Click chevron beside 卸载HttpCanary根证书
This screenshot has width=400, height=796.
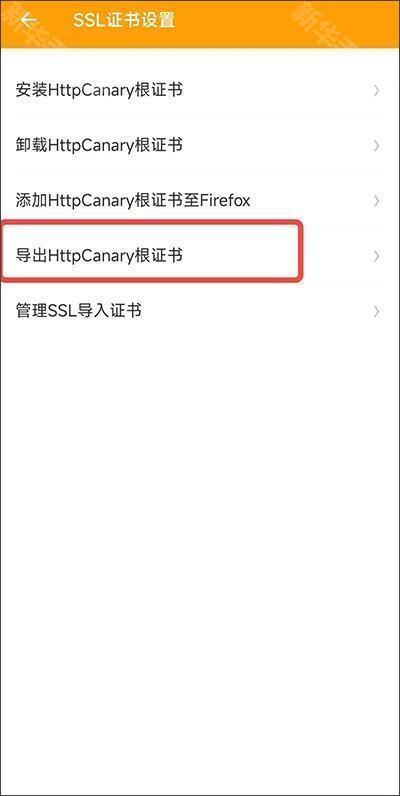pos(376,146)
